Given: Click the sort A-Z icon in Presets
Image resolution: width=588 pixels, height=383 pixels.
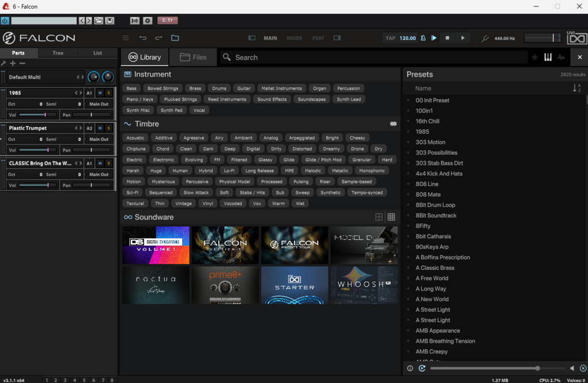Looking at the screenshot, I should 577,88.
